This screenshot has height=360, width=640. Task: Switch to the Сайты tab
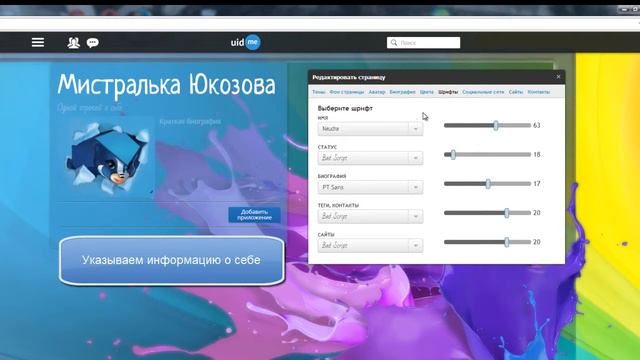tap(516, 92)
